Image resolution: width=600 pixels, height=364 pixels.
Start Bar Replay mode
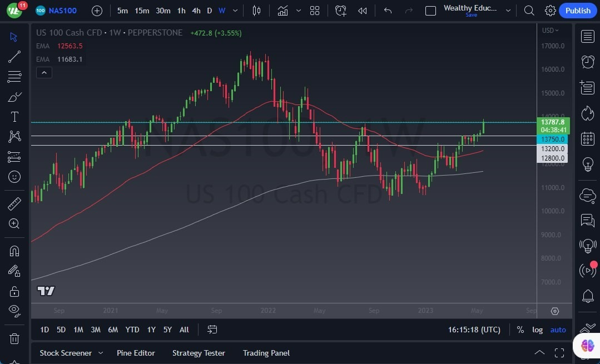tap(362, 10)
